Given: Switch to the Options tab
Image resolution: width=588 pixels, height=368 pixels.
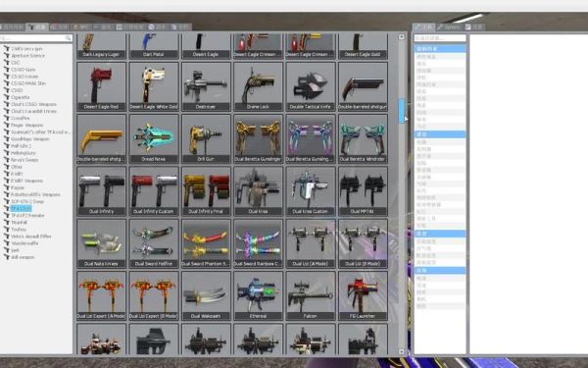Looking at the screenshot, I should click(449, 27).
